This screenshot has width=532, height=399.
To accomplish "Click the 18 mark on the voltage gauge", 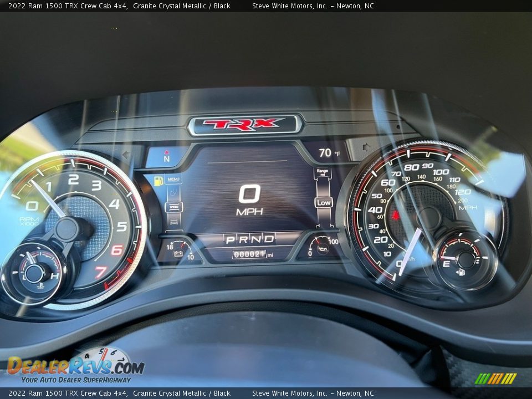I will tap(170, 247).
